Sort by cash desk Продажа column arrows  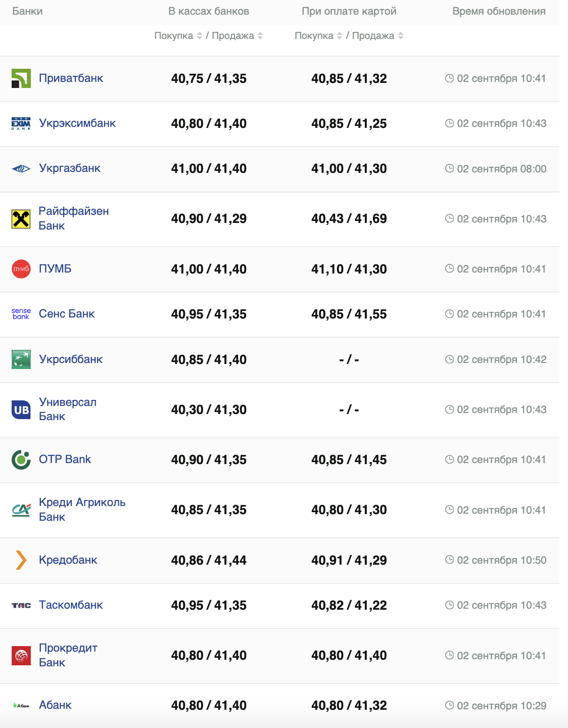click(260, 36)
